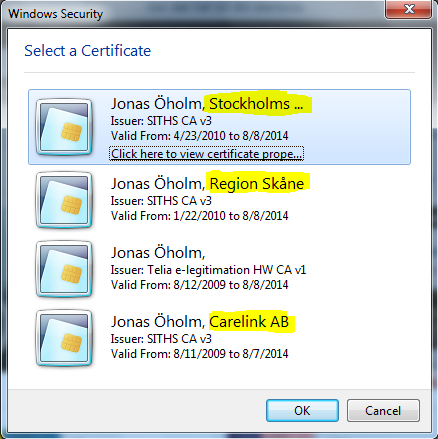Click Issuer SITHS CA v3 under Carelink AB
Screen dimensions: 438x439
click(x=161, y=339)
